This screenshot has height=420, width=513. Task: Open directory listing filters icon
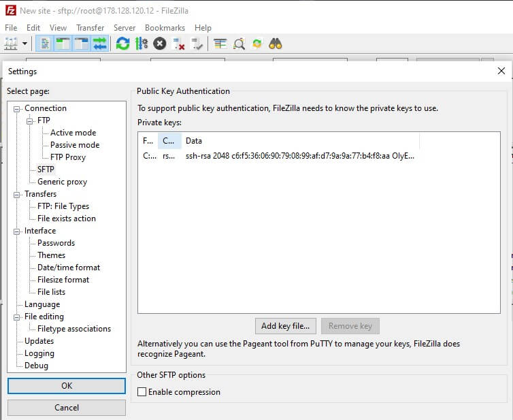tap(220, 44)
